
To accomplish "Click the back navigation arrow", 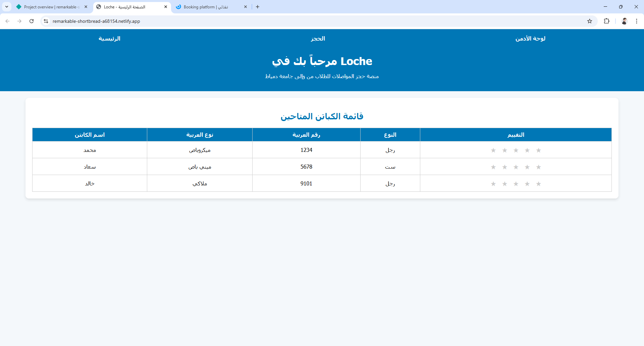I will 7,21.
